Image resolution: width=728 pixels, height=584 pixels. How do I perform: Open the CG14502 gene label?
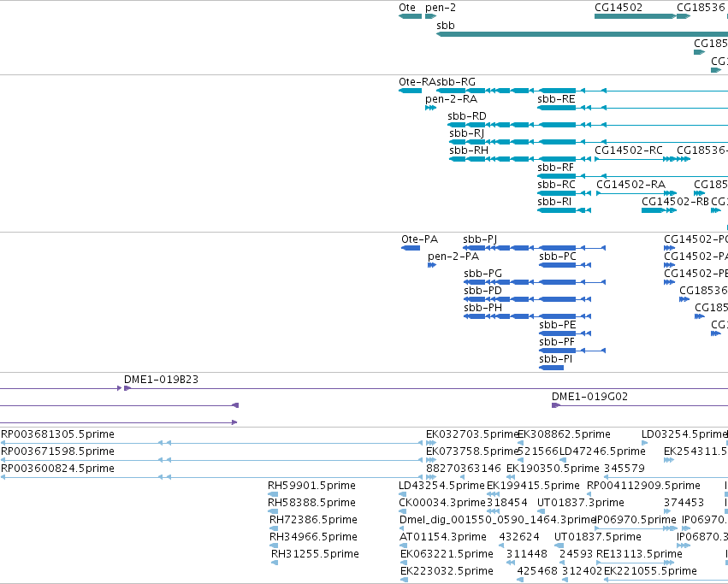coord(619,8)
